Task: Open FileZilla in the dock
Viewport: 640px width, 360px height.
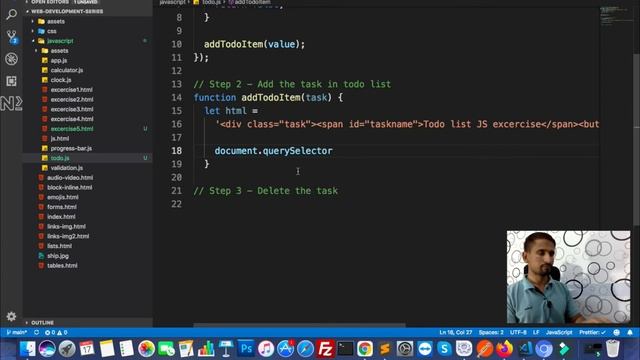Action: [325, 349]
